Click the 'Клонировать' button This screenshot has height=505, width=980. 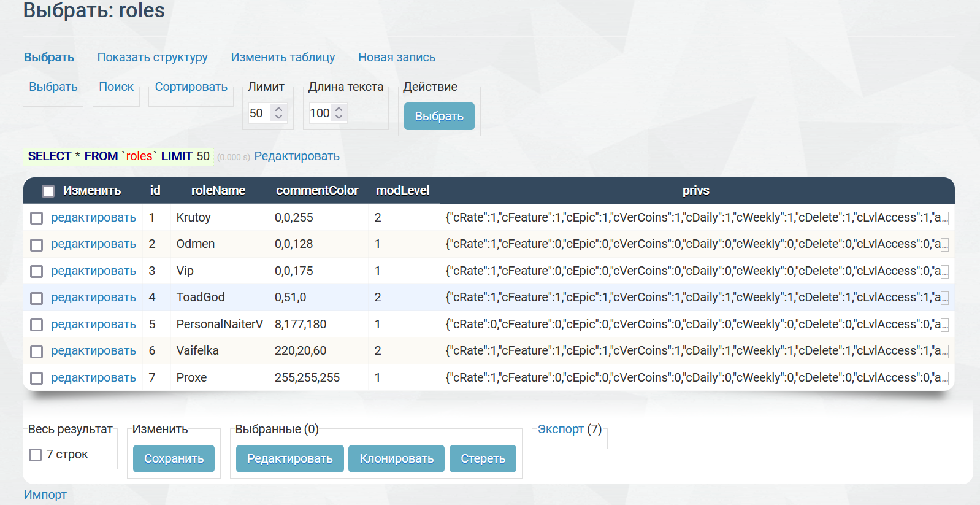click(396, 458)
